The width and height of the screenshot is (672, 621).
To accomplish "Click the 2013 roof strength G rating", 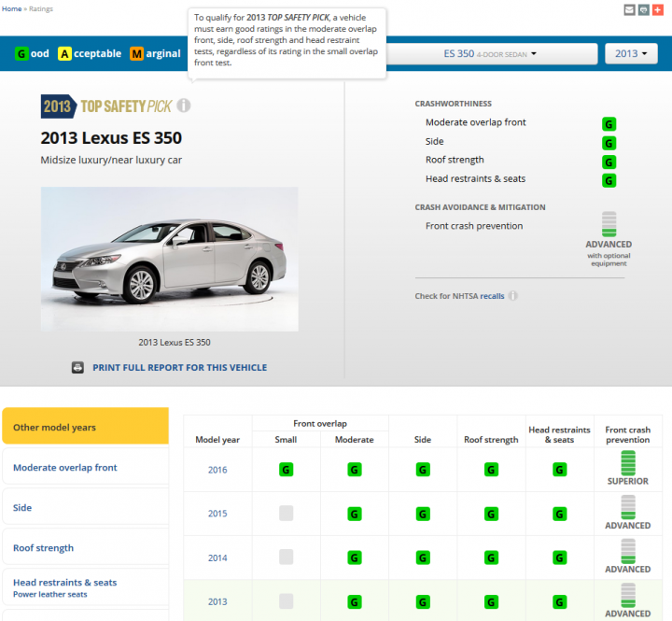I will tap(491, 602).
